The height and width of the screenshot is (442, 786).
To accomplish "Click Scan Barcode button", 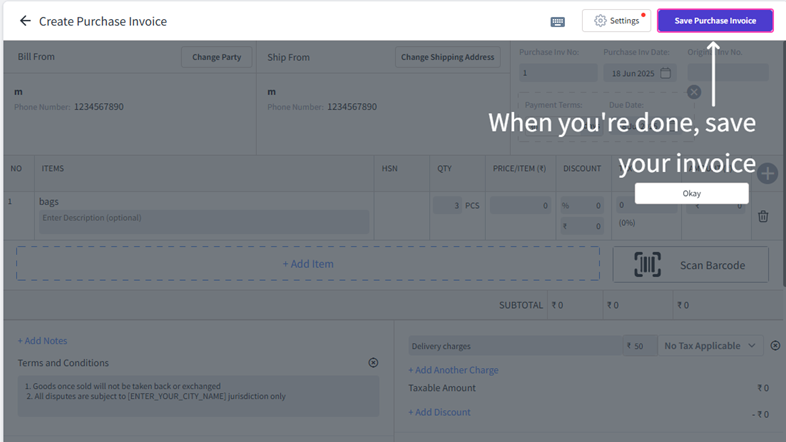I will pyautogui.click(x=690, y=265).
